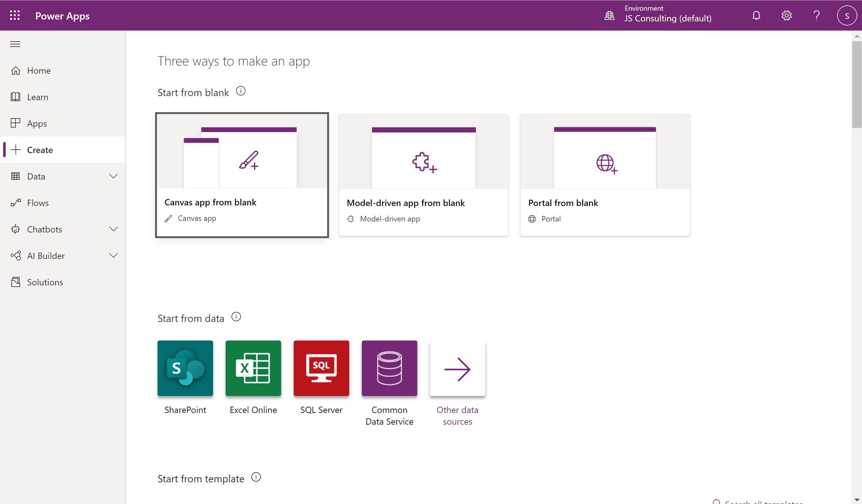Screen dimensions: 862x504
Task: Open Other data sources
Action: (x=457, y=368)
